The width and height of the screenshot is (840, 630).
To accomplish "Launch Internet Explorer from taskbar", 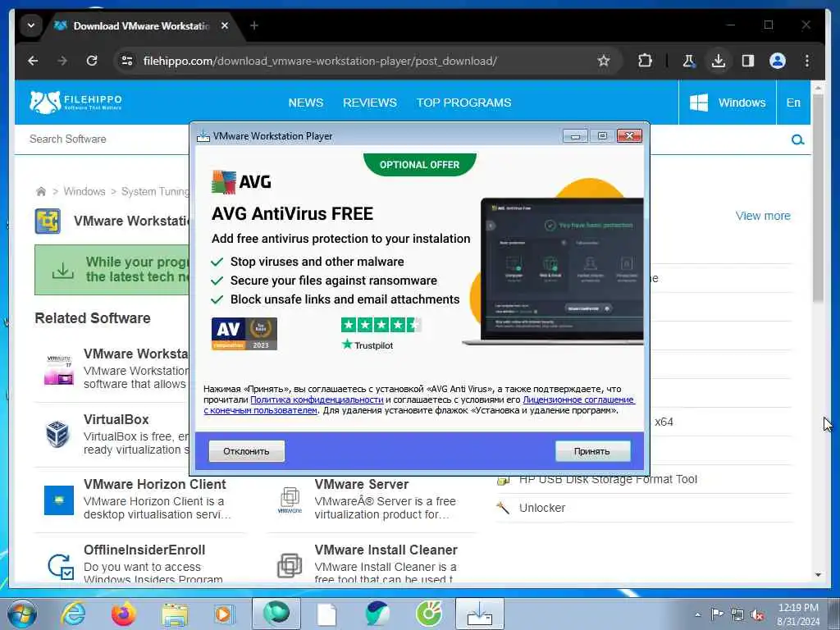I will (x=73, y=614).
